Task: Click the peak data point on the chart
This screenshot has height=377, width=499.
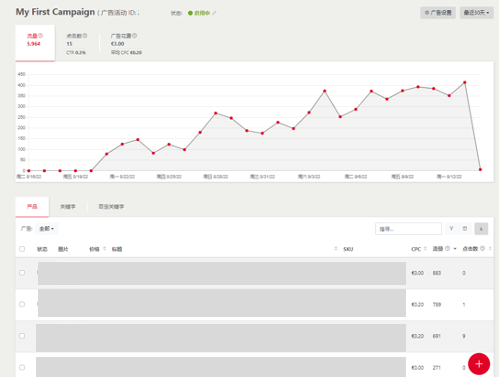Action: click(465, 82)
